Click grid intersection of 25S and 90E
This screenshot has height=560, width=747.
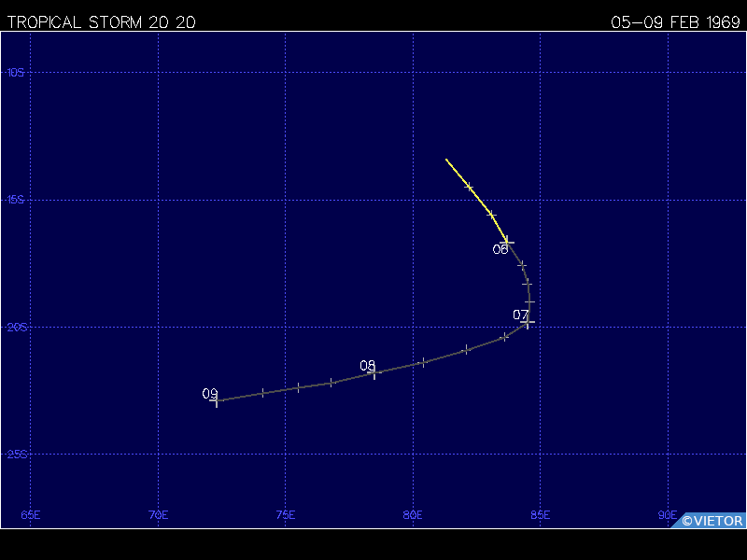pyautogui.click(x=668, y=455)
